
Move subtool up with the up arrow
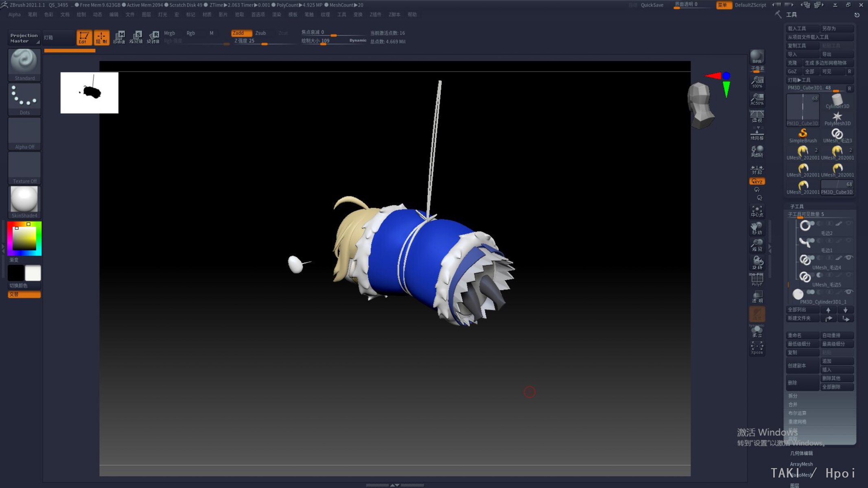pos(828,310)
